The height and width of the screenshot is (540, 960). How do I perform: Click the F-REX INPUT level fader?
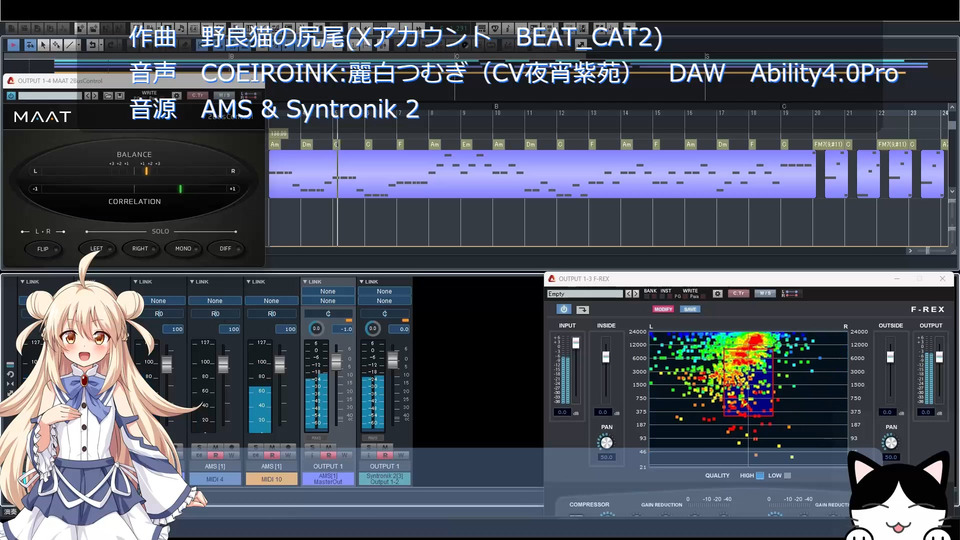(x=576, y=344)
